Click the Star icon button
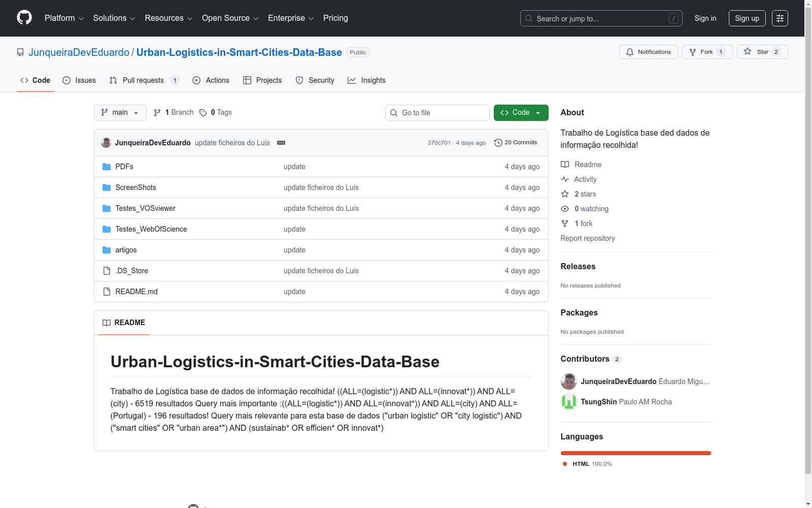Viewport: 812px width, 508px height. [748, 52]
